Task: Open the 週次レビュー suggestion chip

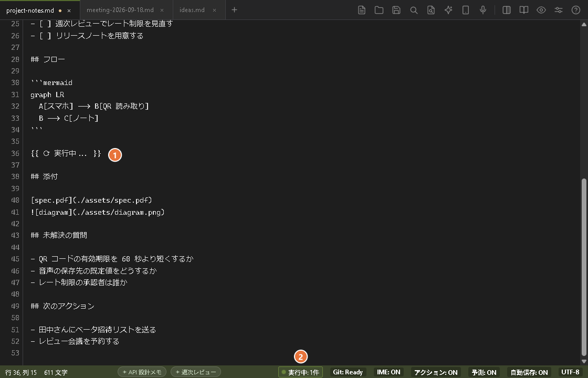Action: coord(196,372)
